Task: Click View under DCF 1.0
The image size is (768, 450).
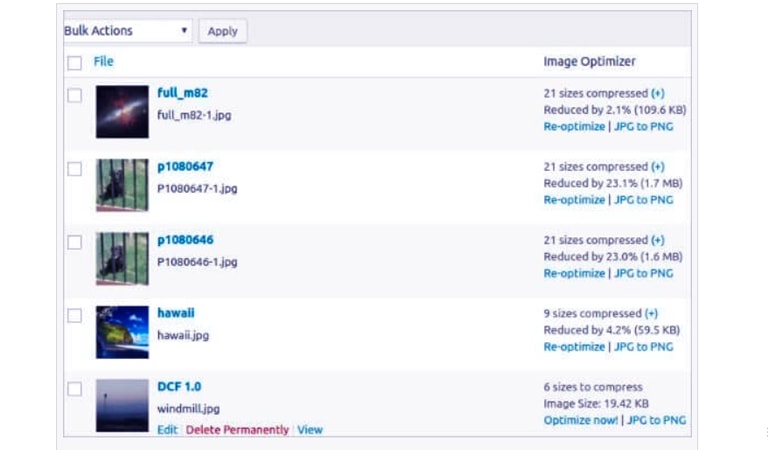Action: [310, 430]
